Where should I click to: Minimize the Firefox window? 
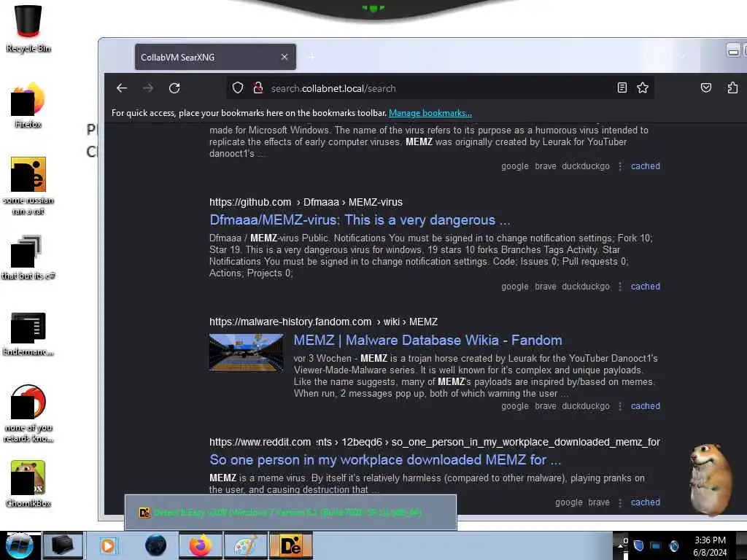(733, 50)
